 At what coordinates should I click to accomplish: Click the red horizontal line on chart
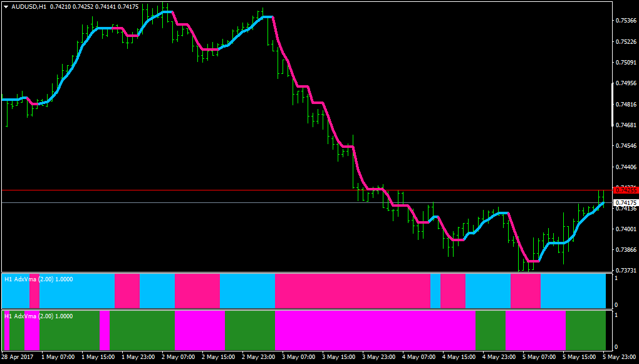[x=306, y=190]
